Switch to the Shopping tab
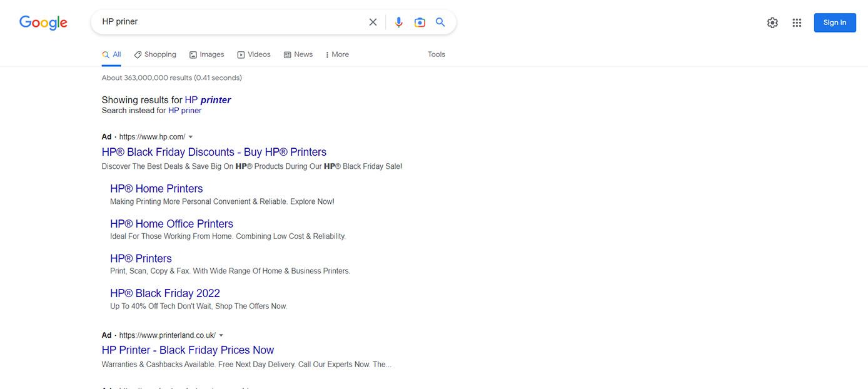Image resolution: width=868 pixels, height=389 pixels. [155, 54]
